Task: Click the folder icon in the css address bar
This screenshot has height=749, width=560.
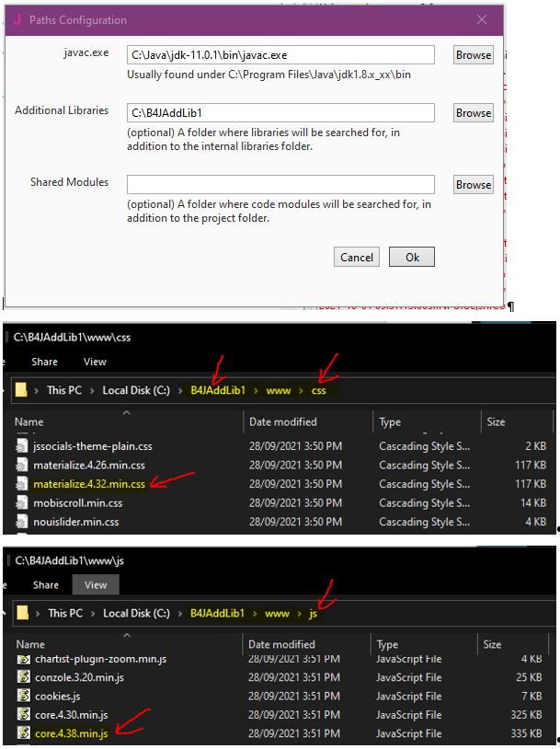Action: click(21, 390)
